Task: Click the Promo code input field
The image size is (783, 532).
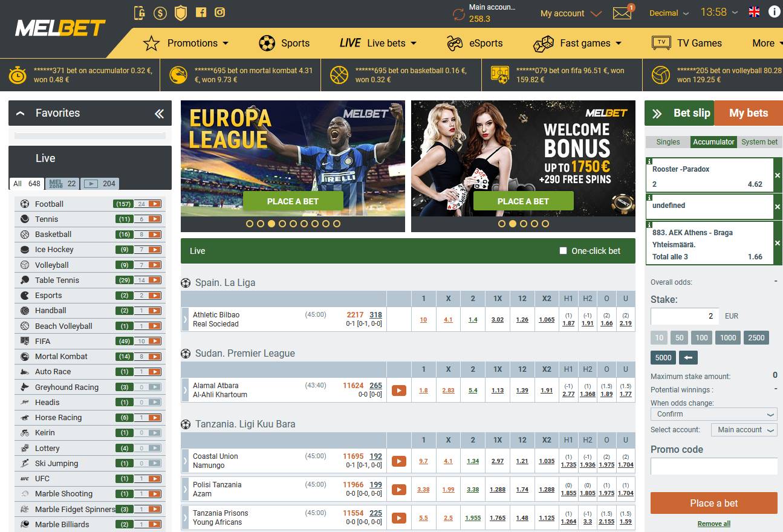Action: [x=713, y=466]
